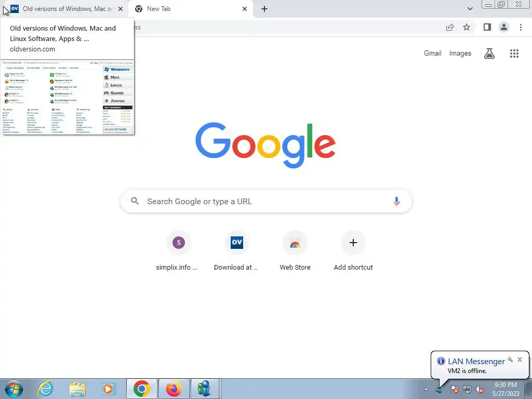This screenshot has width=532, height=399.
Task: Open the Chrome profile avatar
Action: [x=504, y=27]
